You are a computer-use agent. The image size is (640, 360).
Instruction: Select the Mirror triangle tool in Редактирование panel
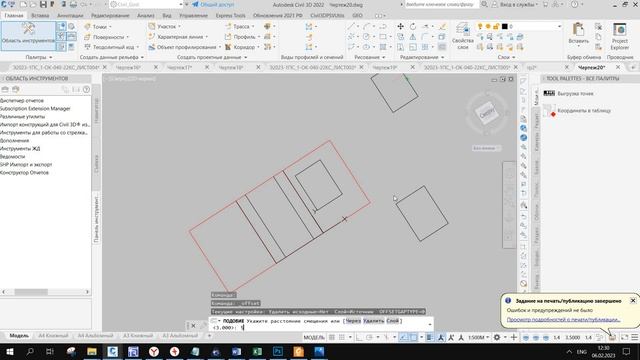pos(413,37)
